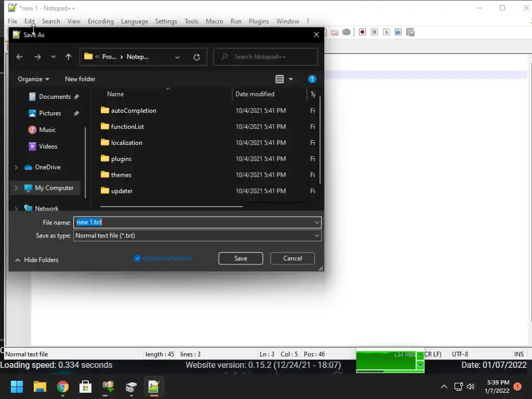Open File name history dropdown
The image size is (532, 399).
pos(316,222)
